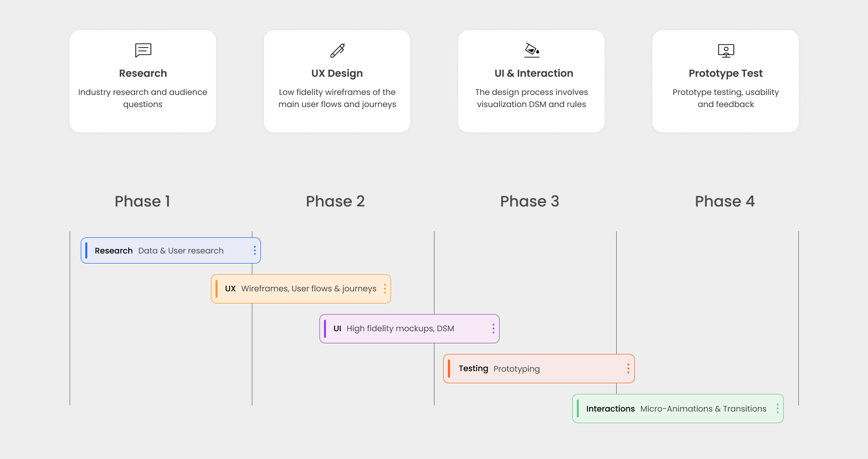The width and height of the screenshot is (868, 459).
Task: Click the Research chat bubble icon
Action: tap(143, 50)
